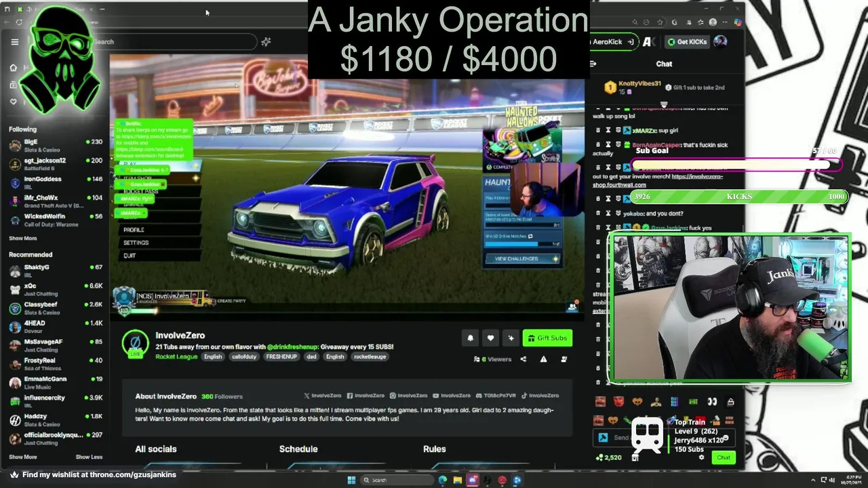The height and width of the screenshot is (488, 868).
Task: Click the dad tag
Action: coord(311,357)
